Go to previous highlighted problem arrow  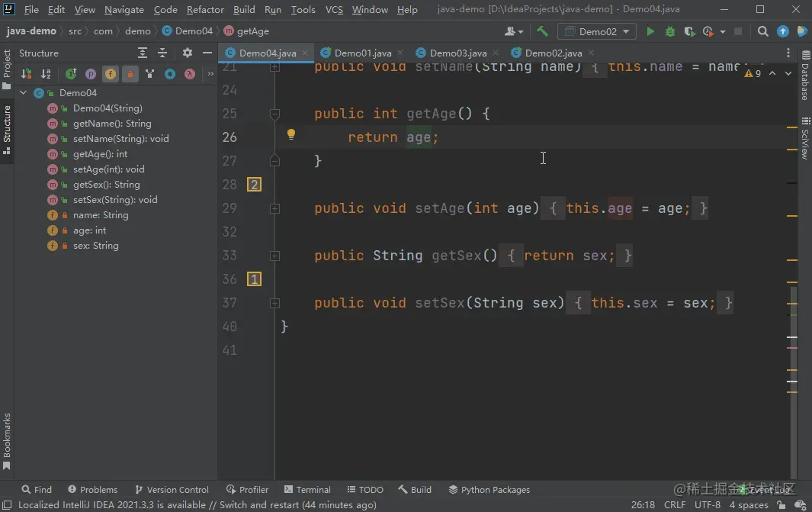click(x=772, y=73)
